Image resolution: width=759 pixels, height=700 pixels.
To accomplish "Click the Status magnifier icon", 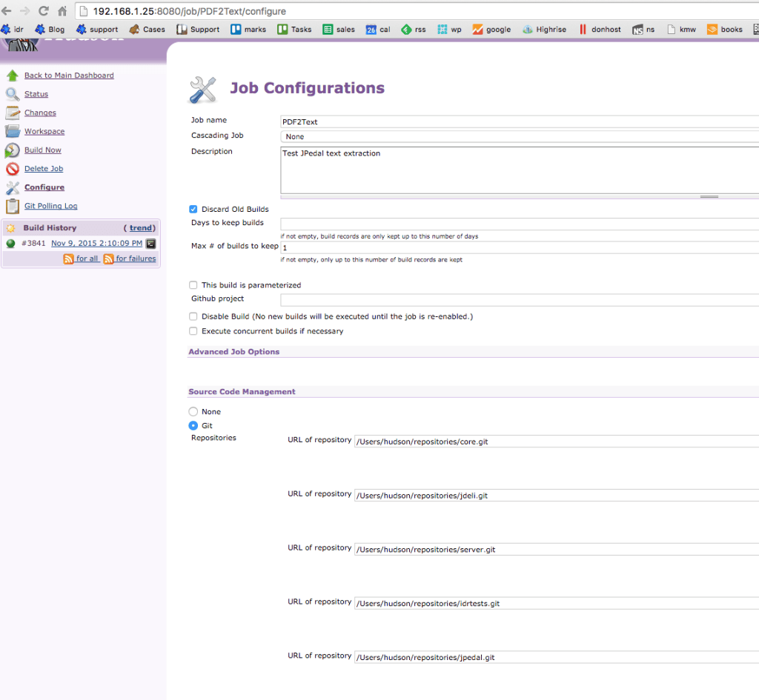I will [x=13, y=94].
